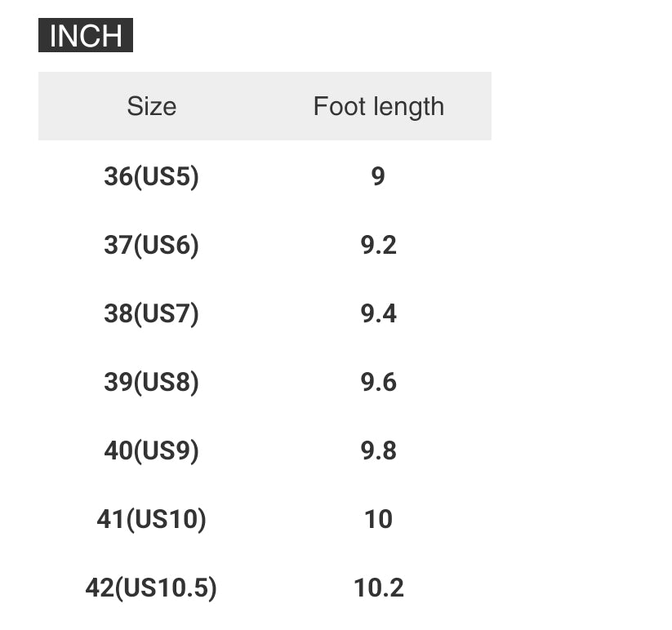The height and width of the screenshot is (630, 672).
Task: Click the foot length value 9
Action: click(378, 176)
